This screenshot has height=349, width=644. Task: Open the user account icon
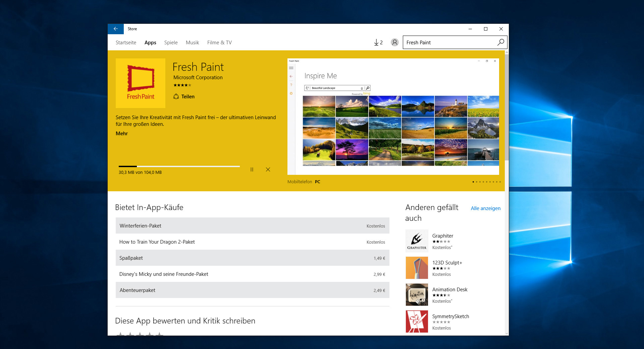(x=394, y=43)
